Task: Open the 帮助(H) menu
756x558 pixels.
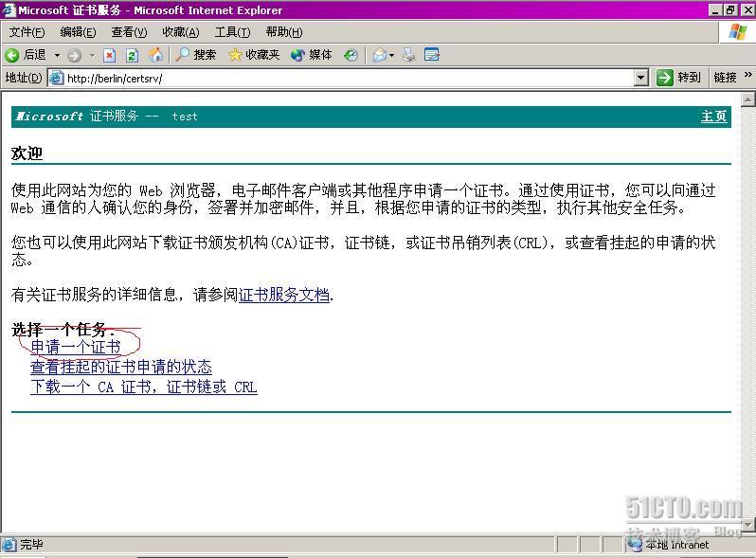Action: (284, 32)
